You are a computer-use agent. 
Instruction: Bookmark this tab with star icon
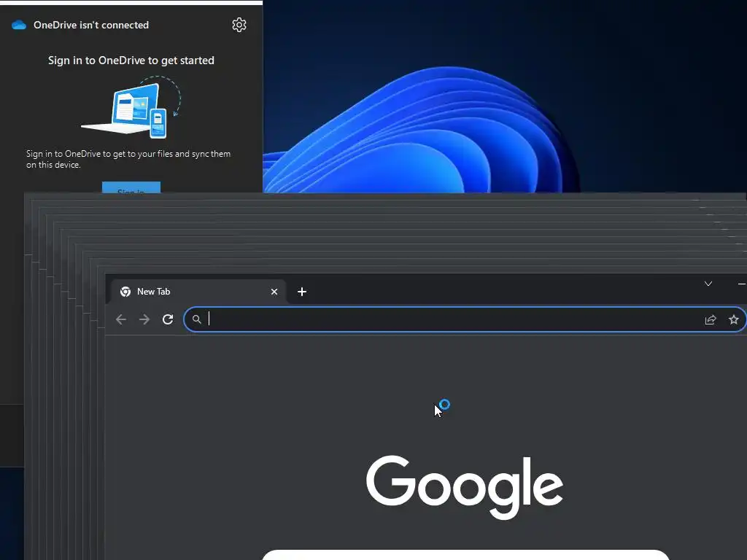tap(734, 319)
